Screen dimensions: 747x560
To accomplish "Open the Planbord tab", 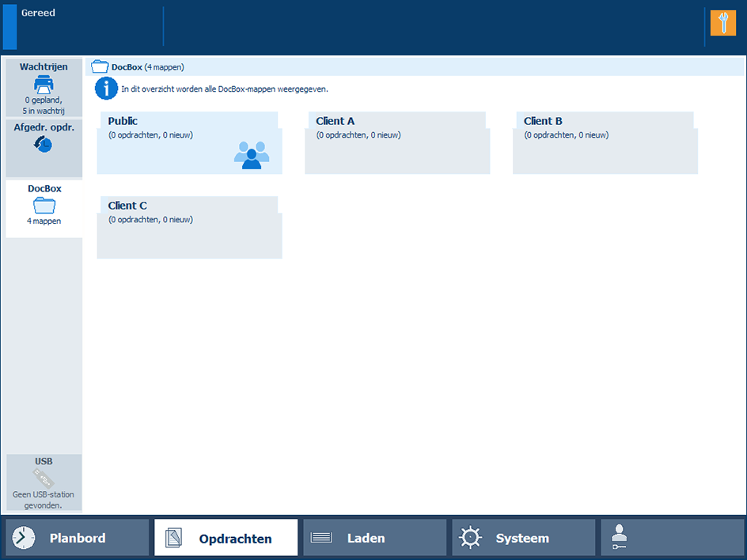I will pyautogui.click(x=77, y=538).
